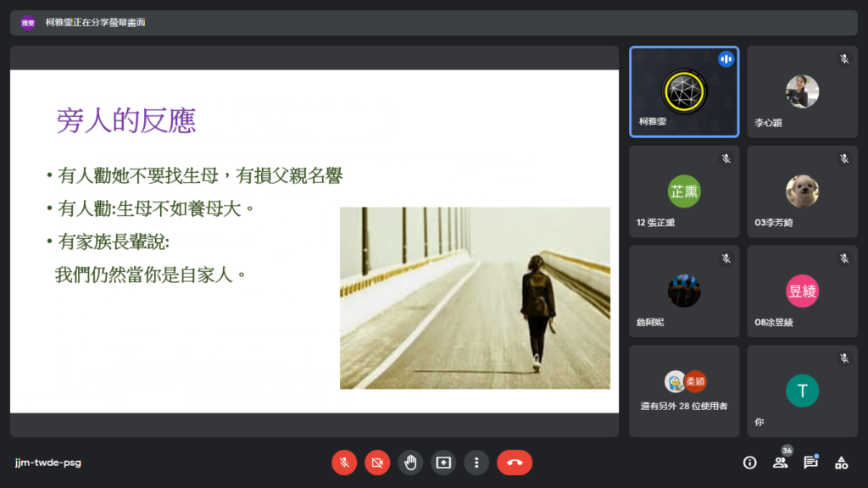The image size is (868, 488).
Task: Show the participants list (36 people)
Action: [781, 463]
